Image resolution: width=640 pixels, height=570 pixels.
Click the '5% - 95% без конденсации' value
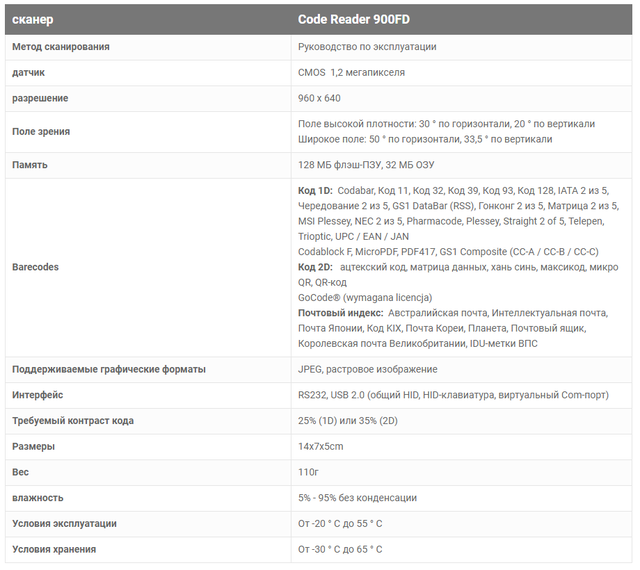[x=357, y=497]
